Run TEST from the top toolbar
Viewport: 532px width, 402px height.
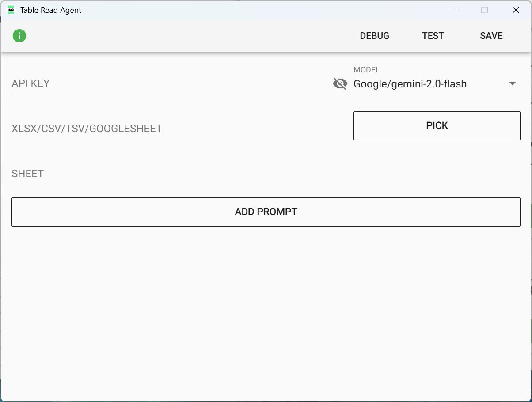(433, 36)
